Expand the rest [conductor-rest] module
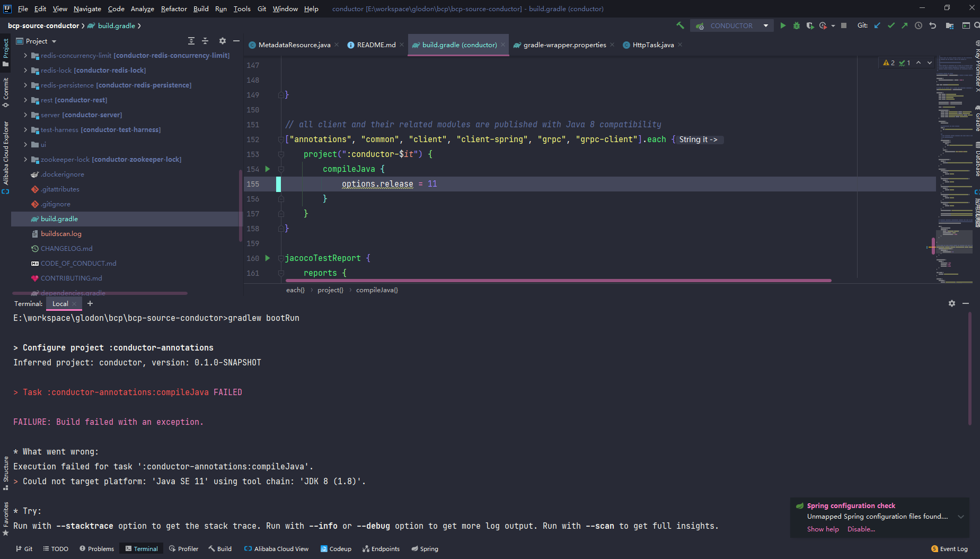 tap(25, 100)
